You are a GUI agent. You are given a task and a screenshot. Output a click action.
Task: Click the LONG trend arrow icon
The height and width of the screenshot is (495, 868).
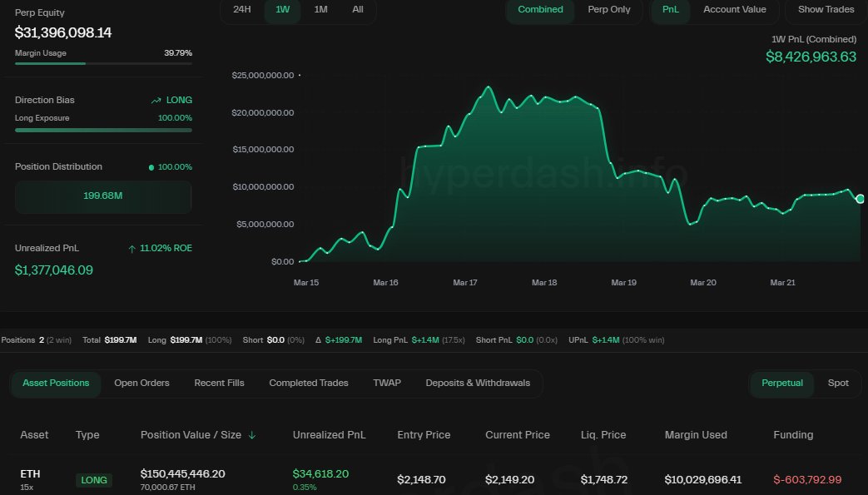(x=156, y=100)
